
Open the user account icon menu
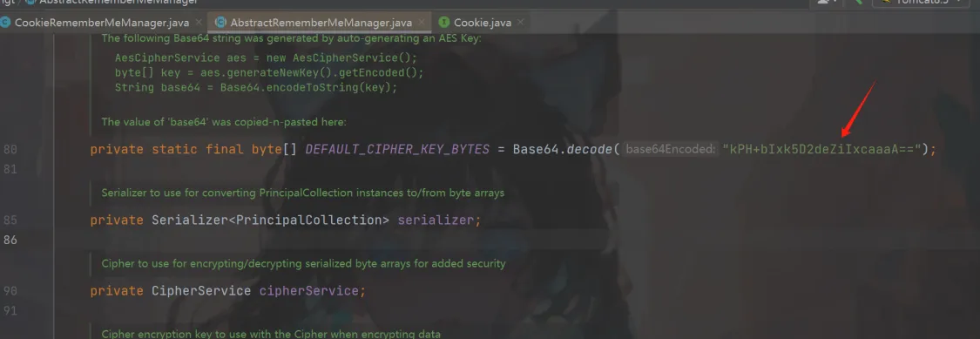pos(824,2)
